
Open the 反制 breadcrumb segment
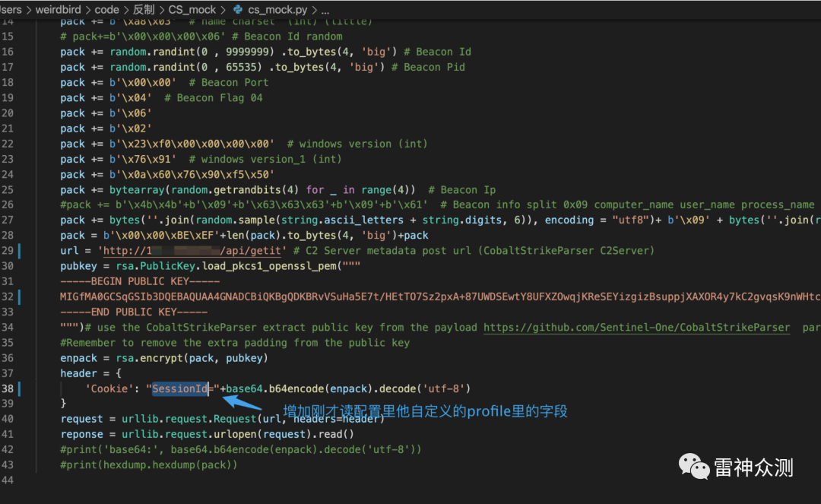144,9
